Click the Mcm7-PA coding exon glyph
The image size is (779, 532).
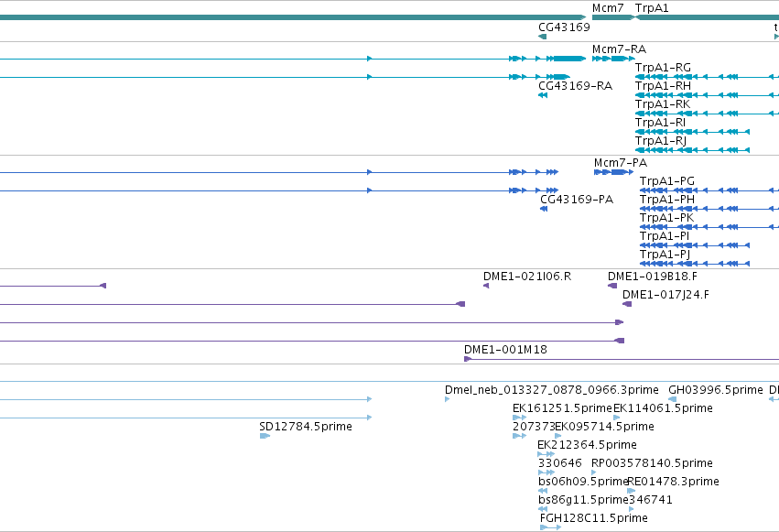tap(613, 172)
